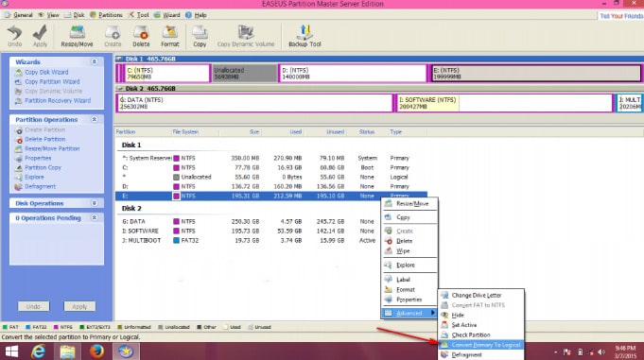Open Internet Explorer from taskbar
Screen dimensions: 644x360
(x=38, y=351)
